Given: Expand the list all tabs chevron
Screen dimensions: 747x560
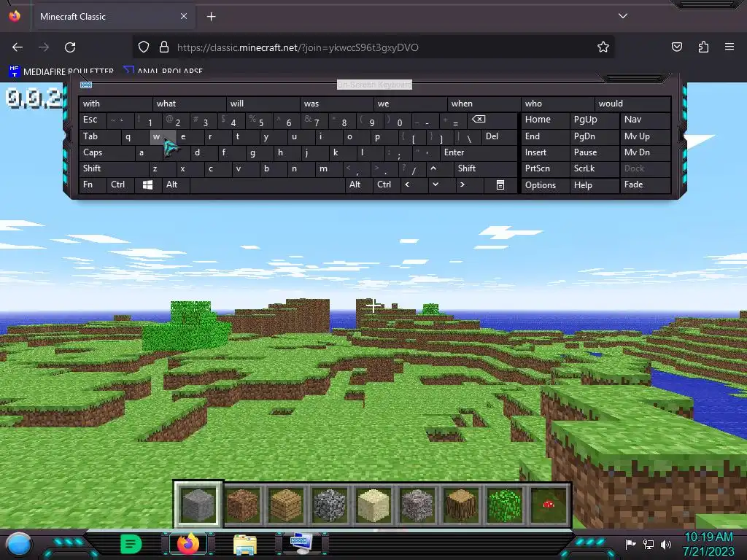Looking at the screenshot, I should [x=623, y=16].
